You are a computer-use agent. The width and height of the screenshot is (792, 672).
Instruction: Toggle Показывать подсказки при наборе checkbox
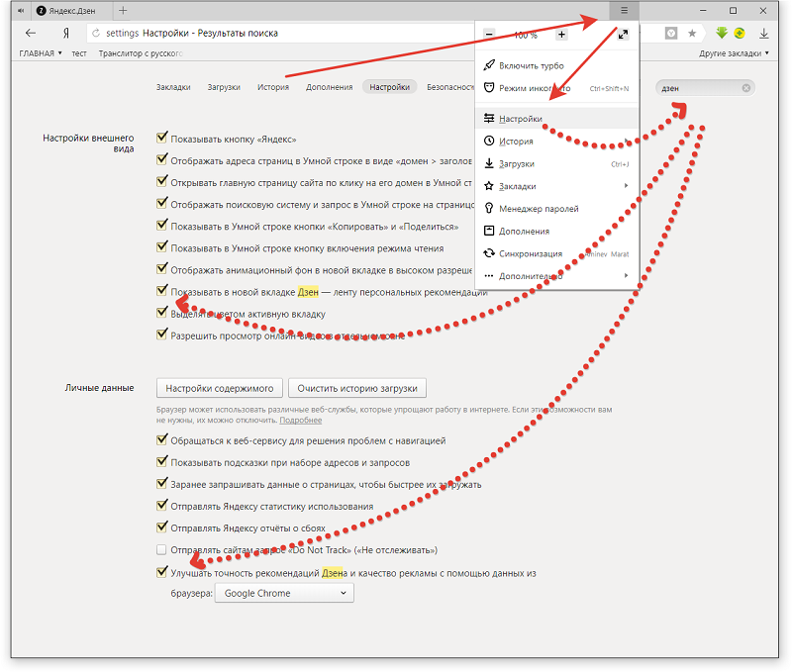[161, 461]
